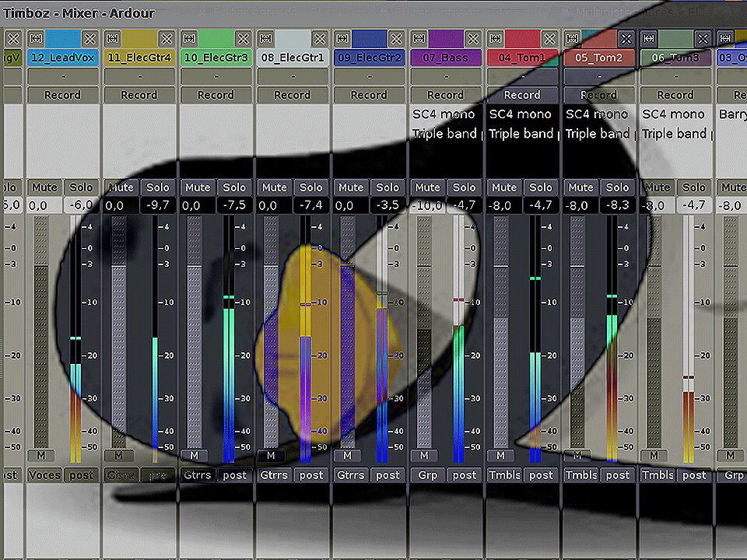Arm Record on the 10_ElecGtr3 track
The image size is (747, 560).
pyautogui.click(x=216, y=95)
